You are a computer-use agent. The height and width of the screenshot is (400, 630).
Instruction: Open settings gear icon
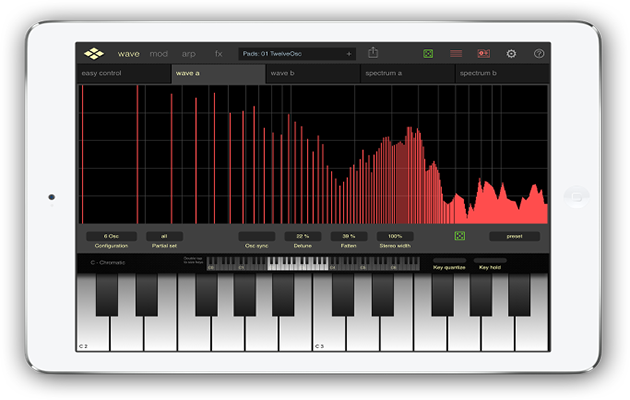511,53
